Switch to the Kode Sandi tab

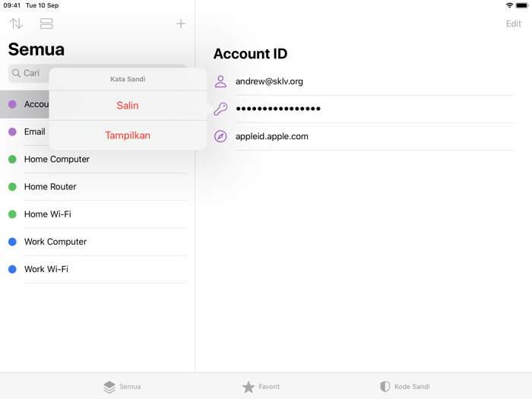pos(405,386)
